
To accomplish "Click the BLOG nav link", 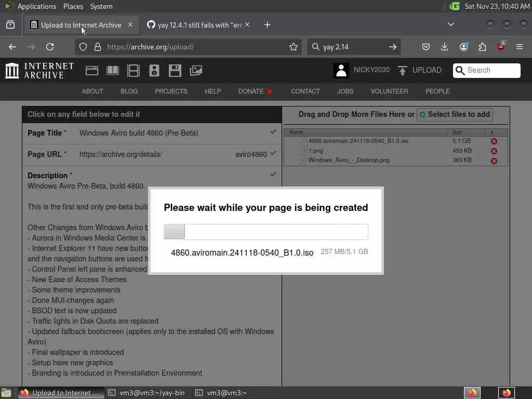I will coord(129,91).
